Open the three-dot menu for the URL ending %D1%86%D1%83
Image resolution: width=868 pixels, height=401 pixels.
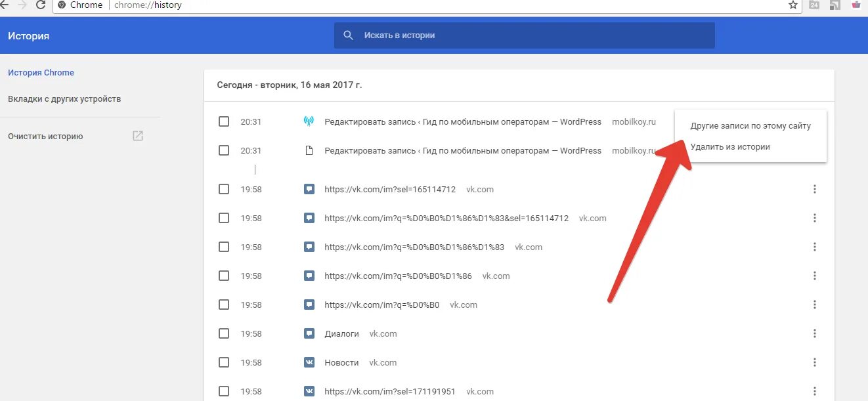[814, 247]
